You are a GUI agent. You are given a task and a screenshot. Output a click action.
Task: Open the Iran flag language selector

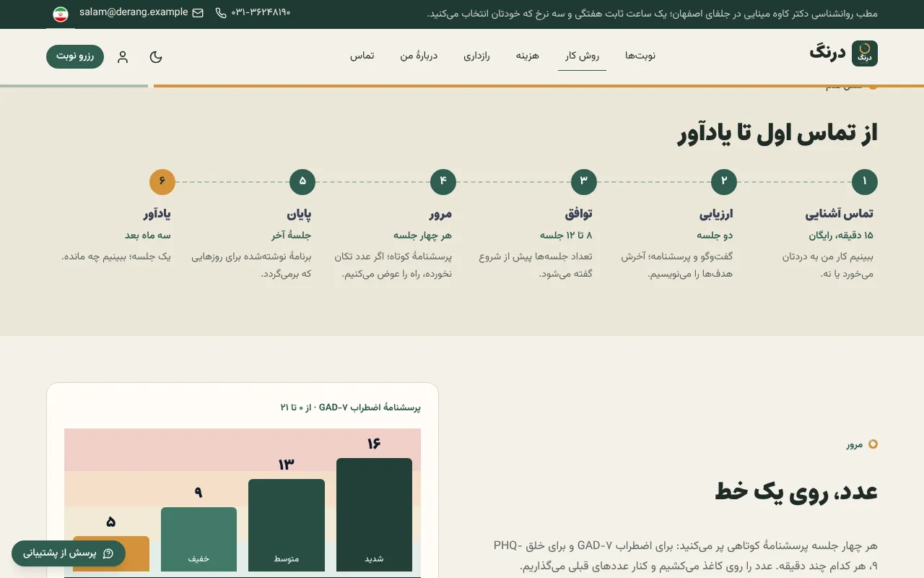click(x=61, y=14)
